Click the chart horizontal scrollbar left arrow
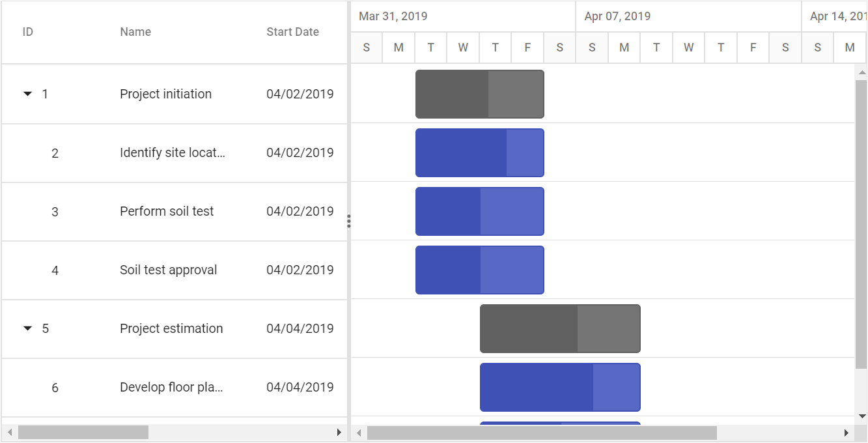Viewport: 868px width, 443px height. [x=358, y=433]
